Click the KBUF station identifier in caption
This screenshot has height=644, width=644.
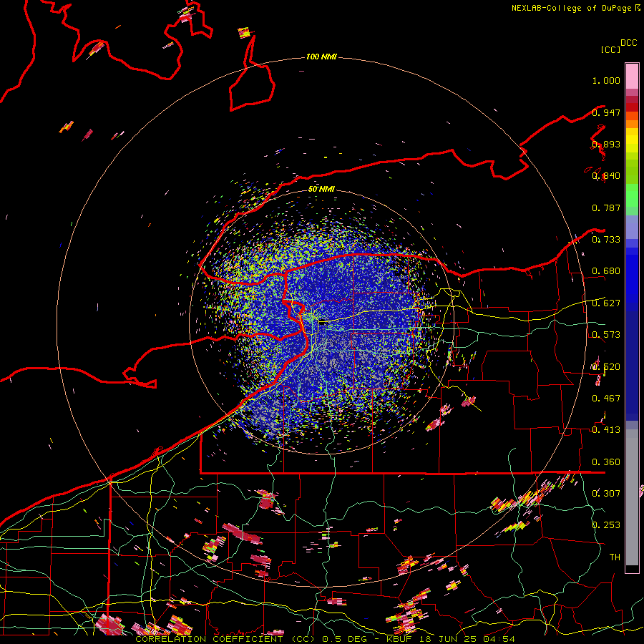(x=399, y=639)
